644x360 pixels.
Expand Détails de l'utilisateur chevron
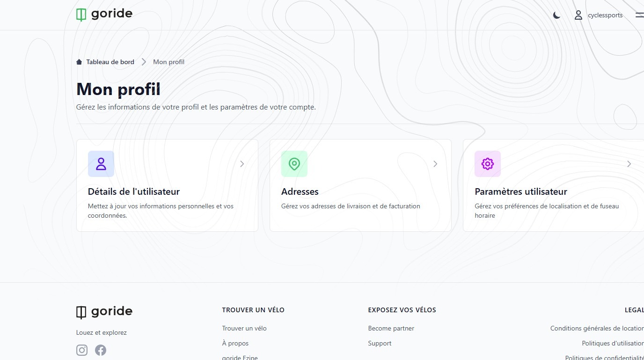pos(242,164)
